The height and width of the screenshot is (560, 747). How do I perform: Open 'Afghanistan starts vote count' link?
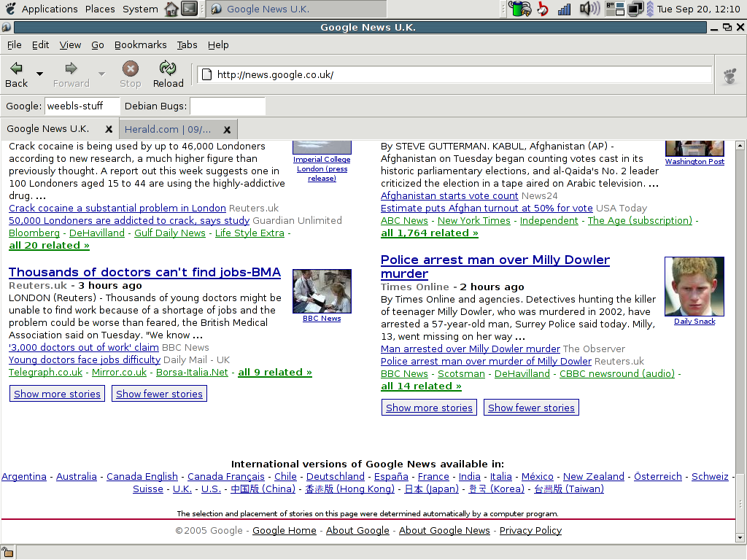pos(449,195)
